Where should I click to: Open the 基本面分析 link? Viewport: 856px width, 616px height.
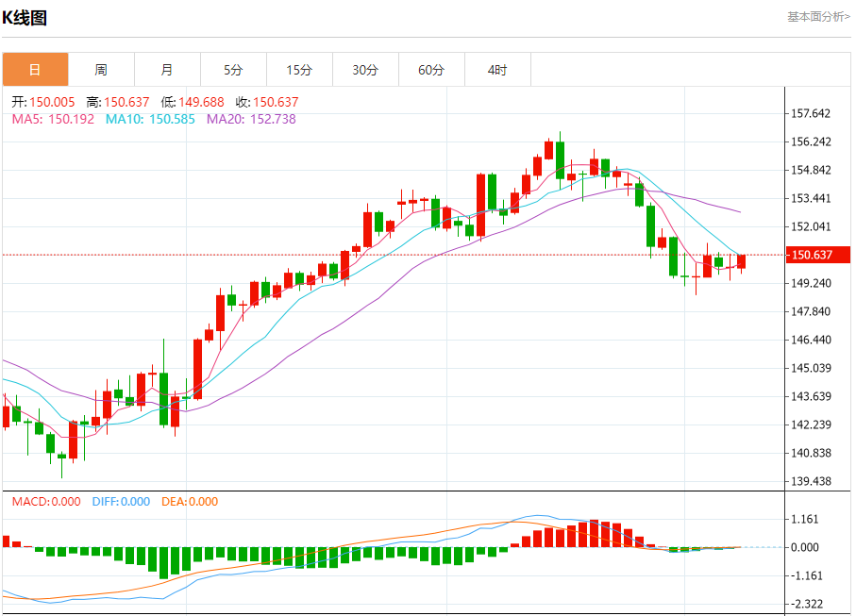coord(818,17)
